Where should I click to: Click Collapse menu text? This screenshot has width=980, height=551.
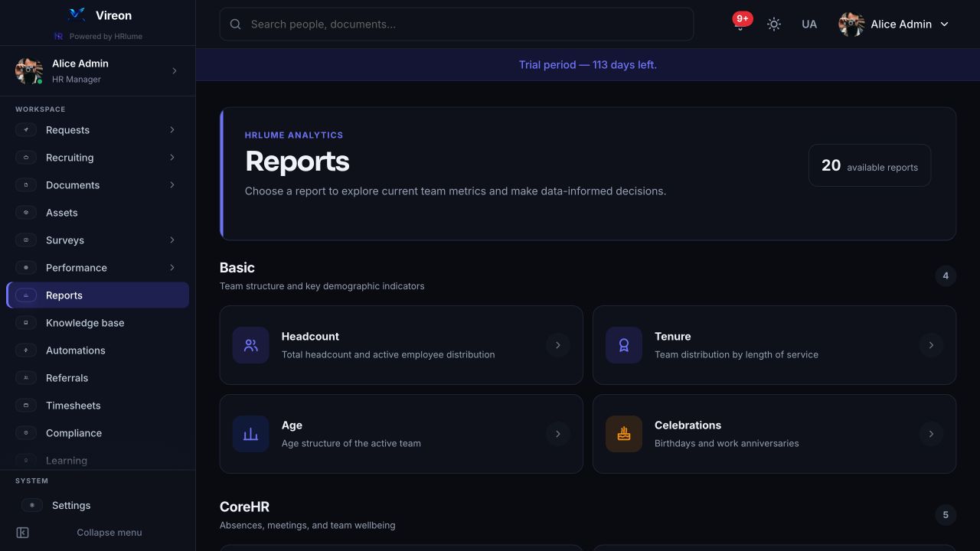click(109, 533)
